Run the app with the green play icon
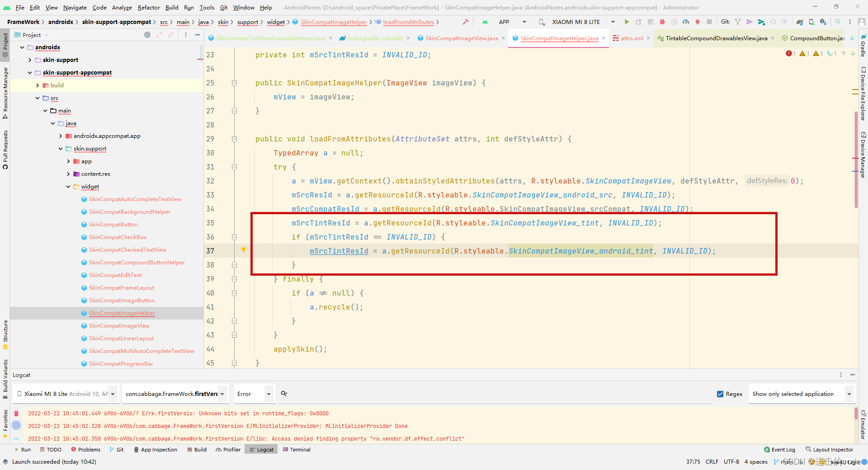 [627, 22]
